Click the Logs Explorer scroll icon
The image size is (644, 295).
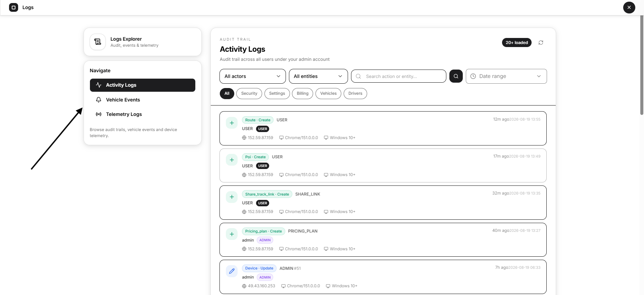98,42
